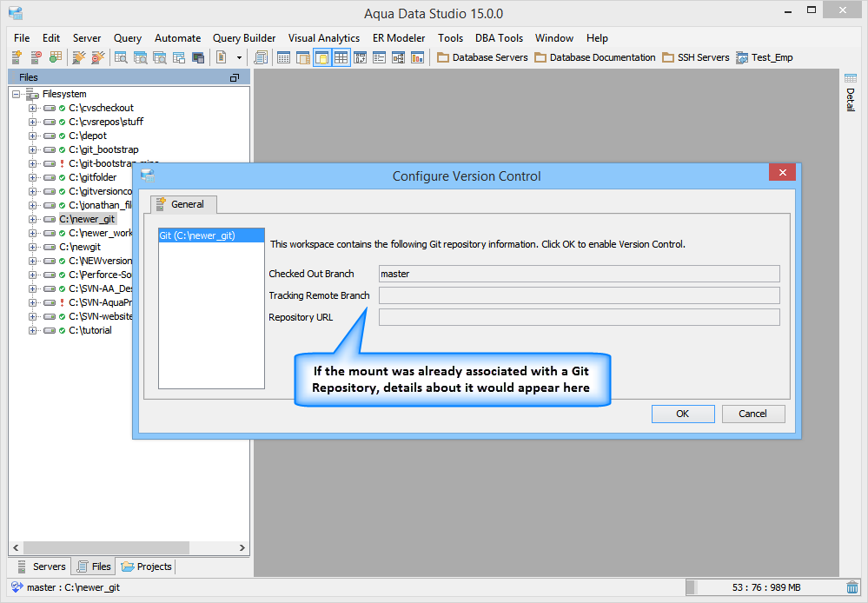
Task: Click the remove server icon with red minus
Action: (x=36, y=57)
